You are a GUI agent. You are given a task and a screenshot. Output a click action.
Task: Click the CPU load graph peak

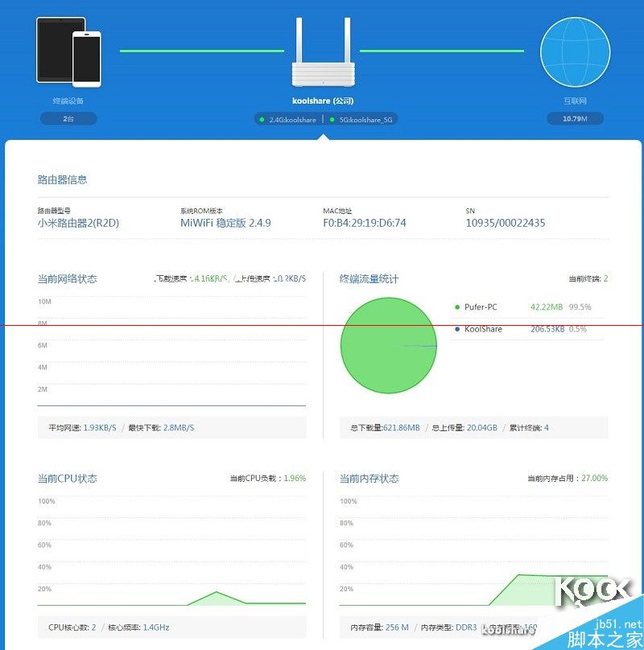point(216,593)
